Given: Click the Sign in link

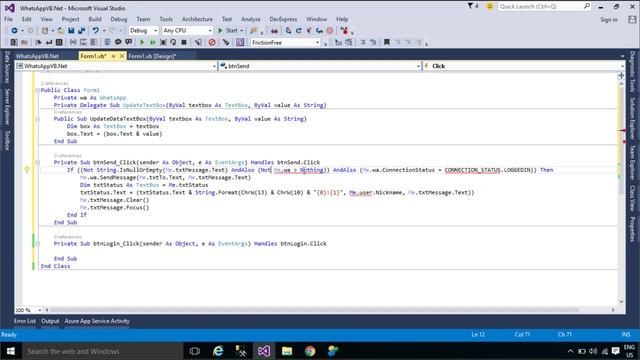Looking at the screenshot, I should [609, 20].
